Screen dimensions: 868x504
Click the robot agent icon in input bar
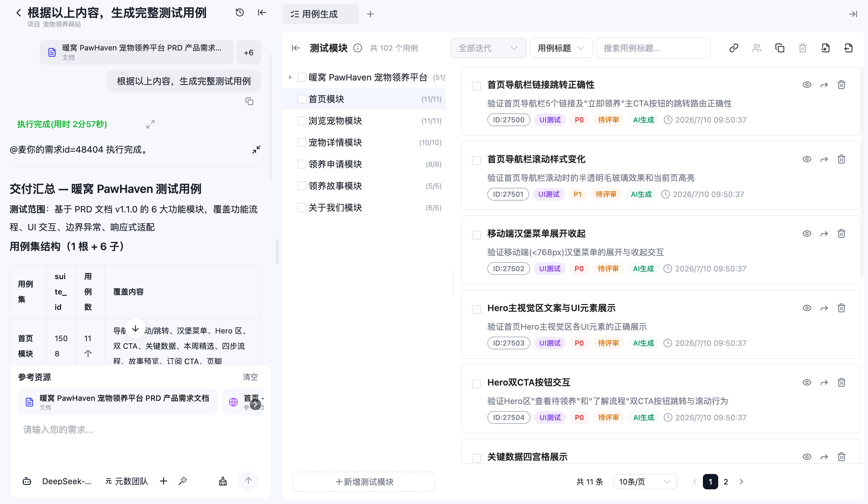point(27,481)
